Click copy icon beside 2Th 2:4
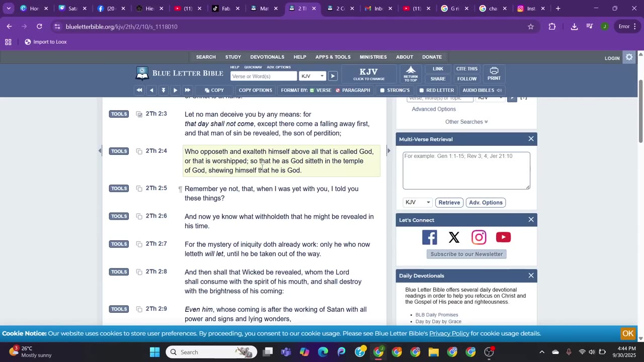Viewport: 644px width, 362px height. click(x=139, y=151)
